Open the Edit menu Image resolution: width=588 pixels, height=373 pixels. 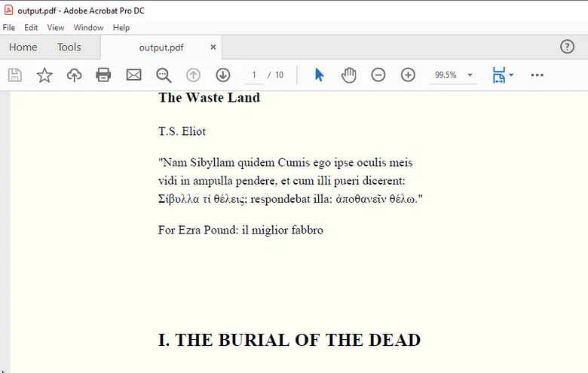31,28
